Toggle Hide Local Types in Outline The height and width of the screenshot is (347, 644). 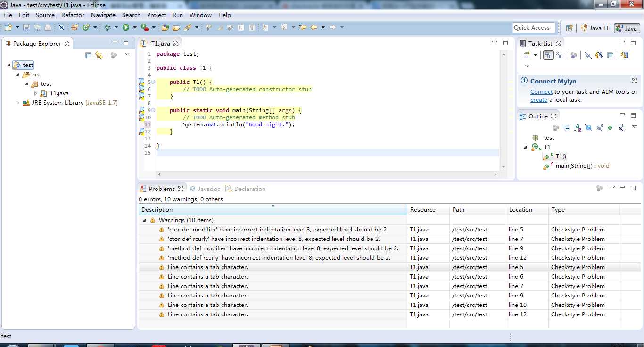[622, 128]
